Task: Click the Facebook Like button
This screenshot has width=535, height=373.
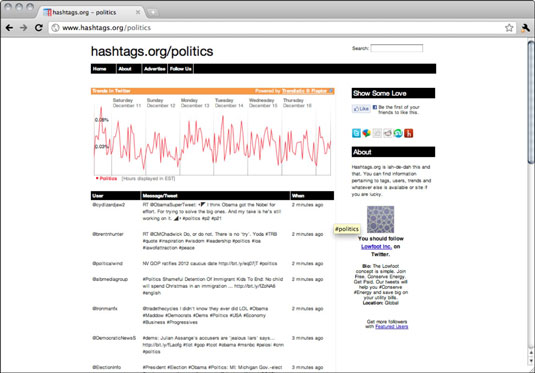Action: pos(361,109)
